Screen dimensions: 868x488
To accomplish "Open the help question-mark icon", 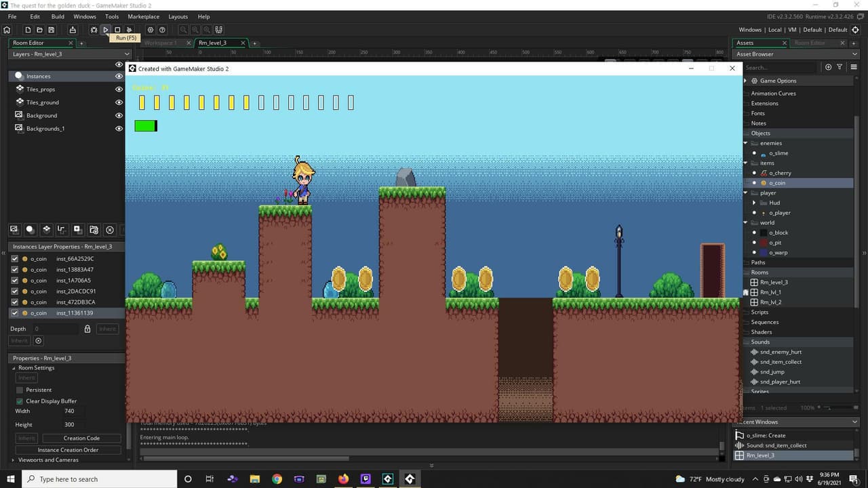I will click(x=162, y=30).
